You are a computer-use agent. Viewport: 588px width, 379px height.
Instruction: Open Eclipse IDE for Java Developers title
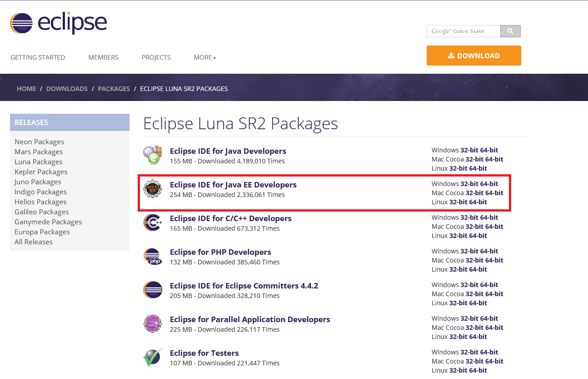228,151
